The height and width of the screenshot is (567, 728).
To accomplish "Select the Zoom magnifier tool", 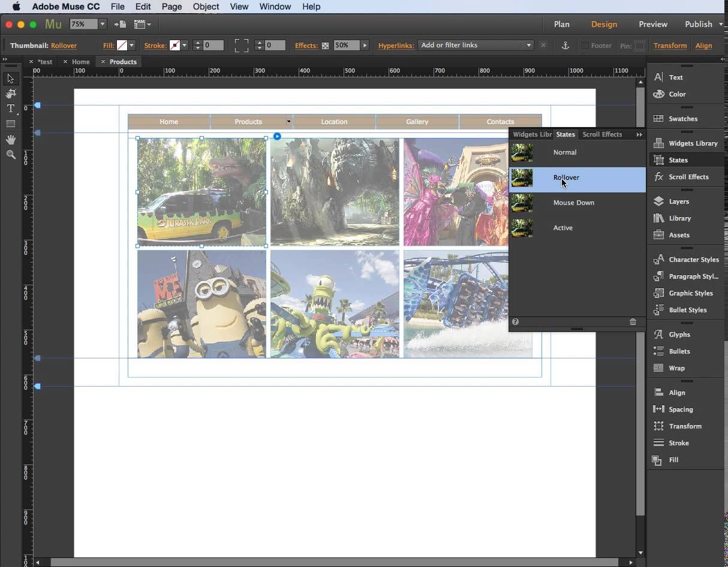I will tap(11, 155).
